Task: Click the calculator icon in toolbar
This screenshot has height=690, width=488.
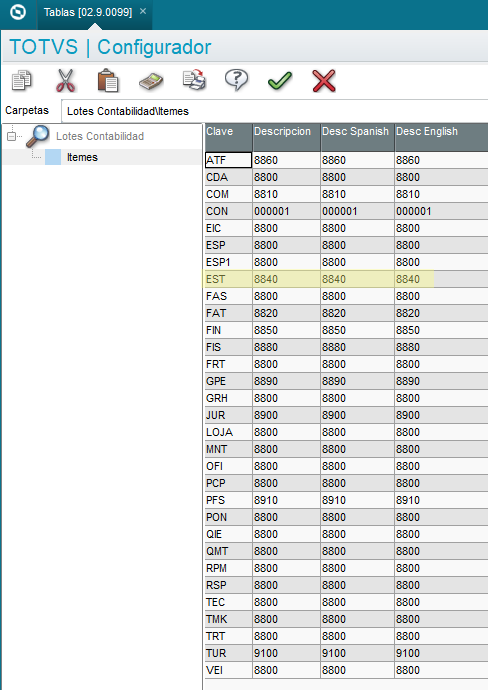Action: pos(151,81)
